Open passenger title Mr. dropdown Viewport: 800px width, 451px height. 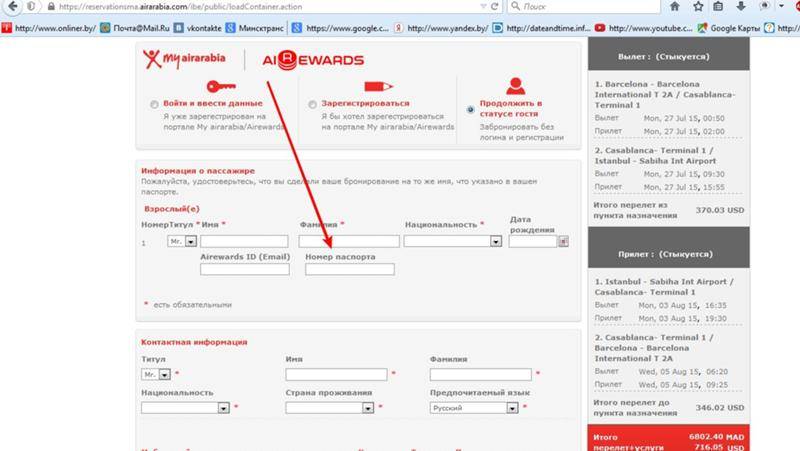182,241
